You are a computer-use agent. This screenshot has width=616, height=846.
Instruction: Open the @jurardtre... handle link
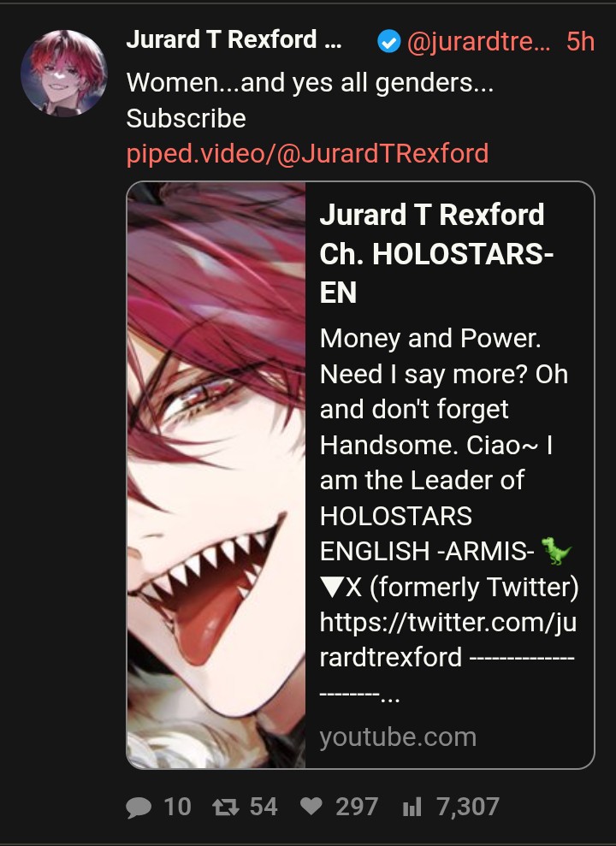[478, 42]
